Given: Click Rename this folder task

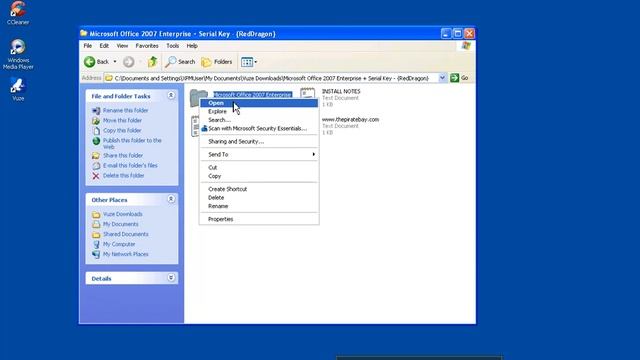Looking at the screenshot, I should click(125, 111).
